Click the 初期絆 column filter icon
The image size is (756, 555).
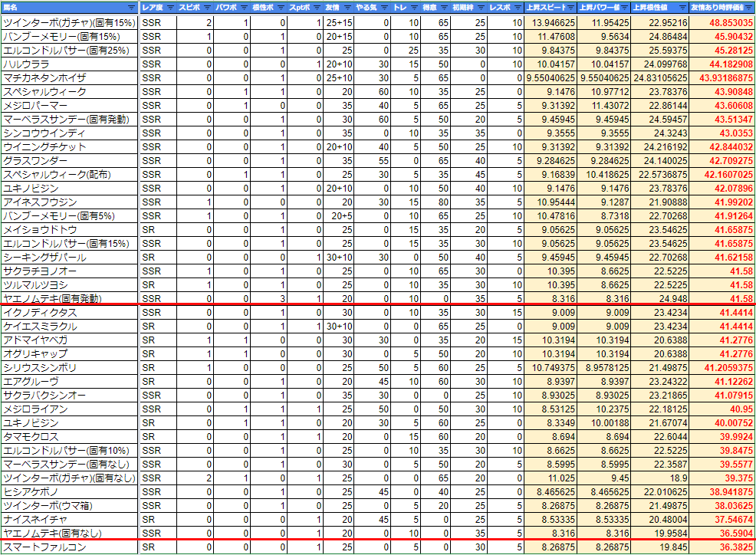[480, 8]
